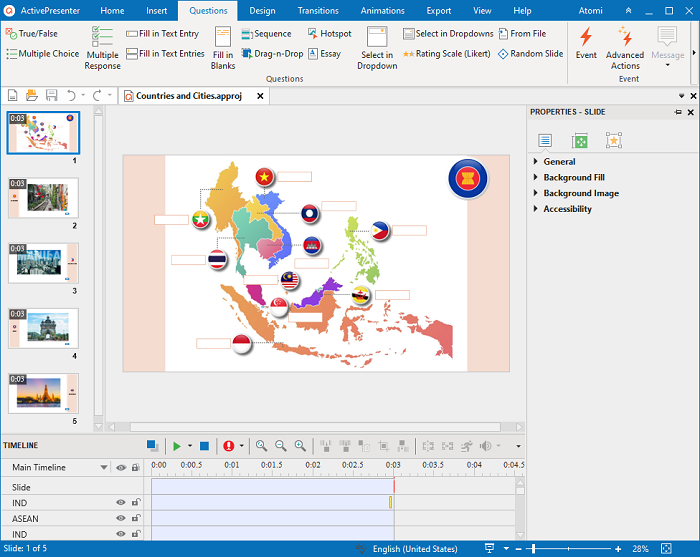Image resolution: width=700 pixels, height=557 pixels.
Task: Open the Size & Properties tab in the properties panel
Action: pyautogui.click(x=579, y=141)
